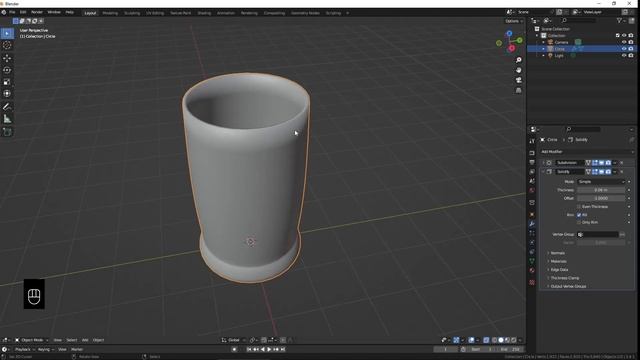Click the timeline Keying button
The image size is (640, 360).
[x=45, y=349]
